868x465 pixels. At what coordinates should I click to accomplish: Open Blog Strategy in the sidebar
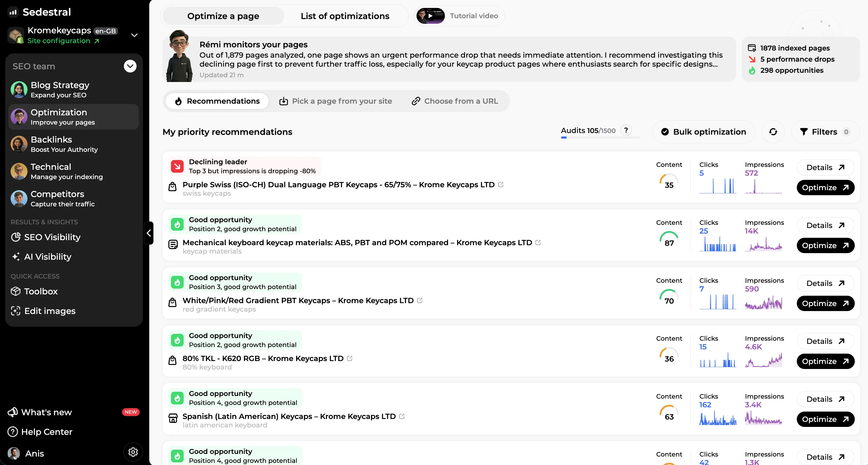(x=74, y=90)
